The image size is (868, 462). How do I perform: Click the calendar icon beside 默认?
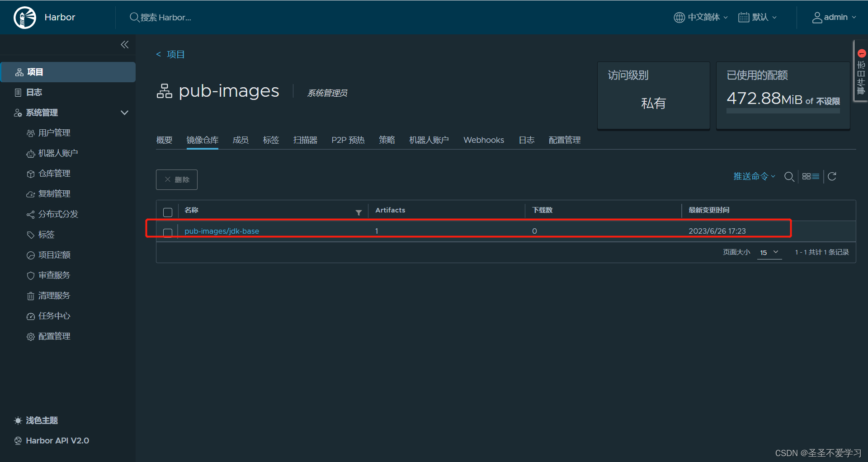(744, 17)
